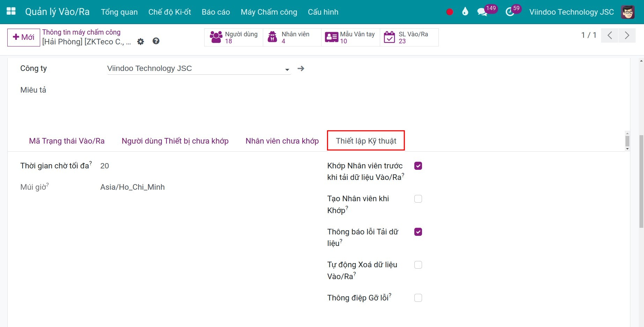Expand the Công ty dropdown arrow
644x327 pixels.
click(x=287, y=70)
